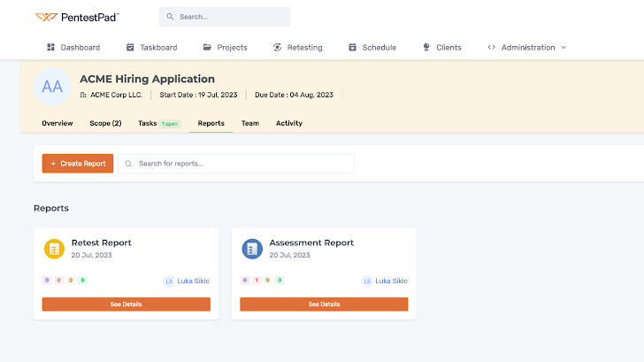
Task: Click the Projects folder icon
Action: 207,48
